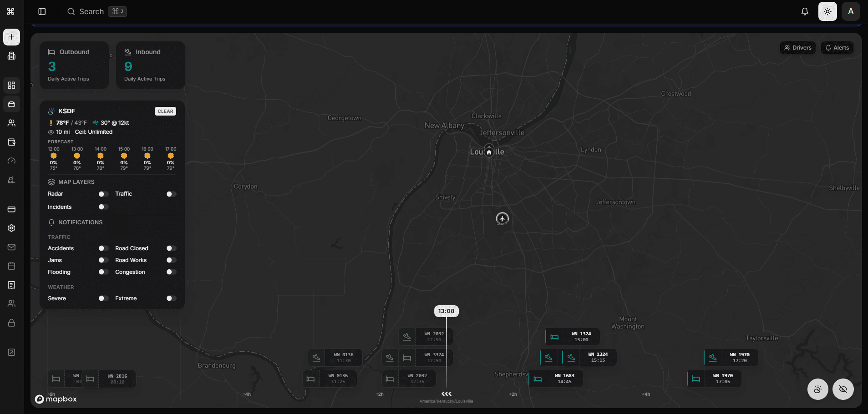Turn on Road Closed notifications toggle
Image resolution: width=868 pixels, height=414 pixels.
171,248
